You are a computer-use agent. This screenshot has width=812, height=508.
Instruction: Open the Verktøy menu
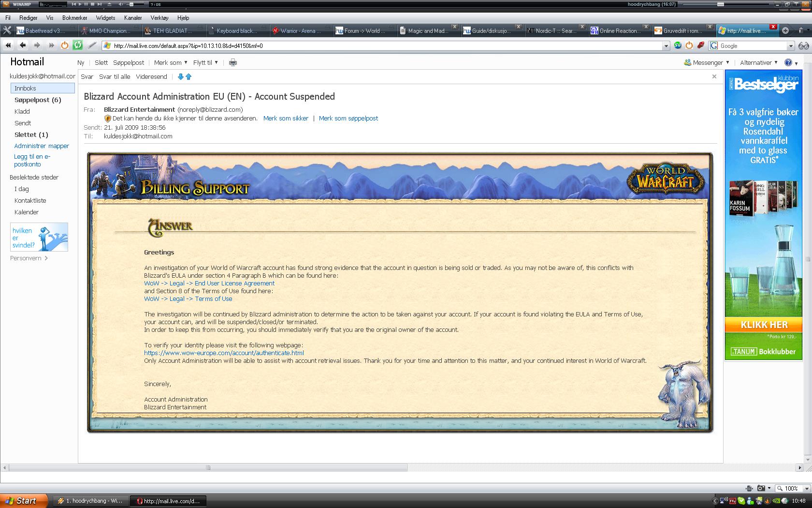(159, 17)
